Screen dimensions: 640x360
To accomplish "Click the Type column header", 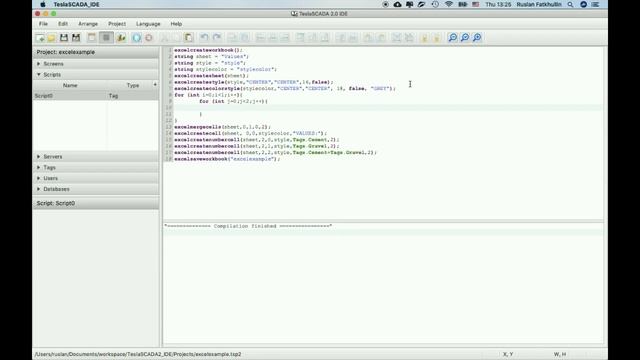I will pos(133,85).
